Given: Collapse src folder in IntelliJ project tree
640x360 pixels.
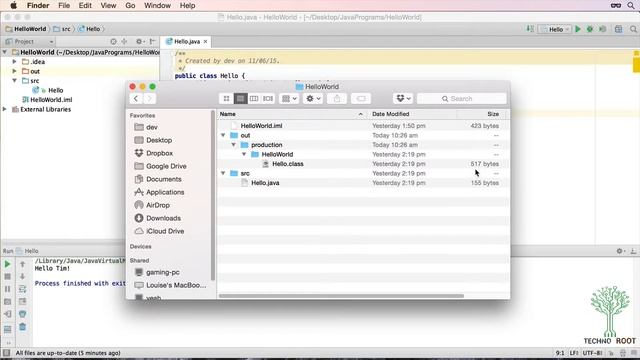Looking at the screenshot, I should [x=15, y=80].
